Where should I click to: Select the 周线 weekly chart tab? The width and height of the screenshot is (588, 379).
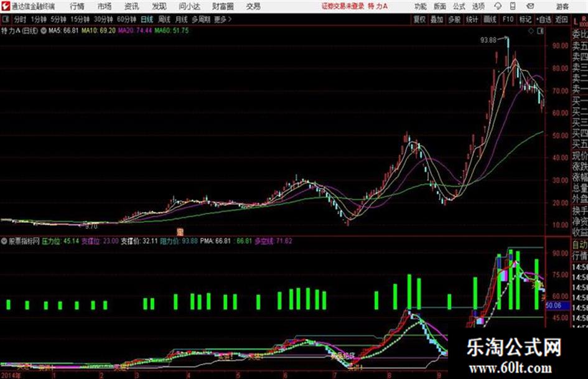(164, 19)
